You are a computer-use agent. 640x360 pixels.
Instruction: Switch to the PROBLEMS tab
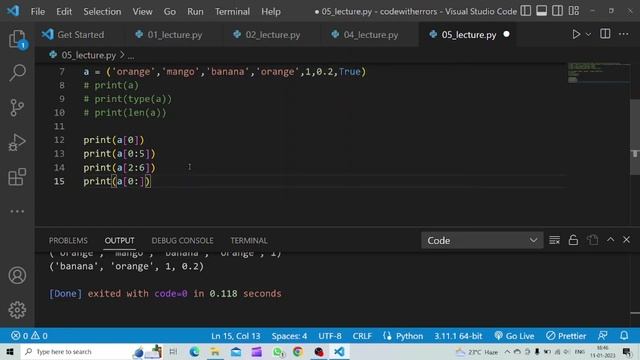tap(68, 240)
